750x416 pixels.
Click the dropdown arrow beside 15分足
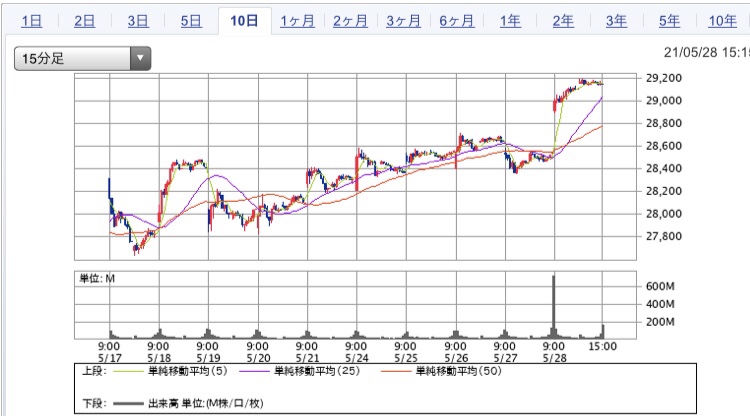(141, 58)
